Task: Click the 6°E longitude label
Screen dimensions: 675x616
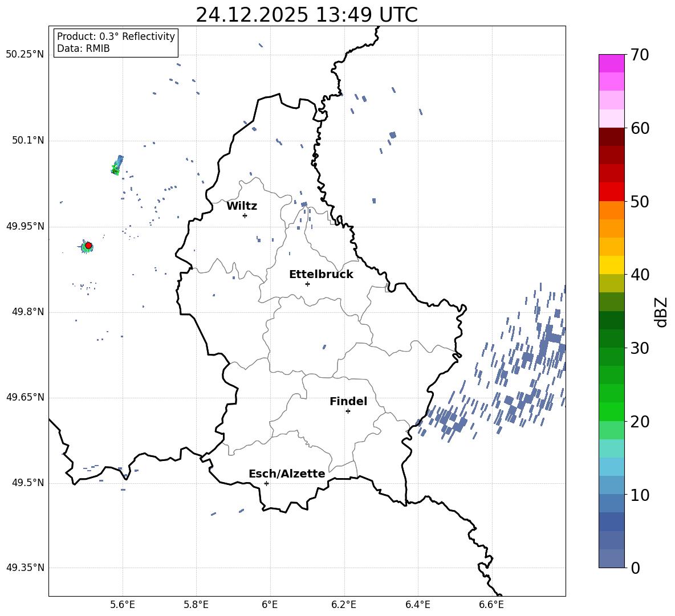Action: 270,605
